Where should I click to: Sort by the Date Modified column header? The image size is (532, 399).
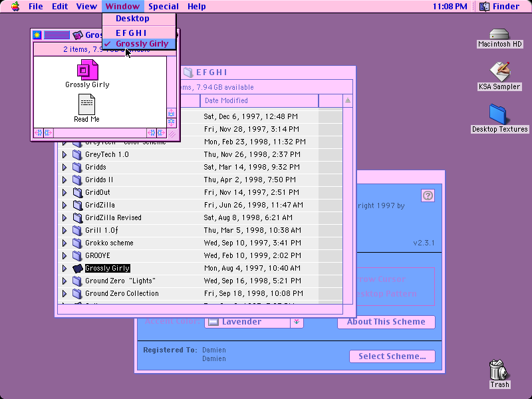point(259,100)
